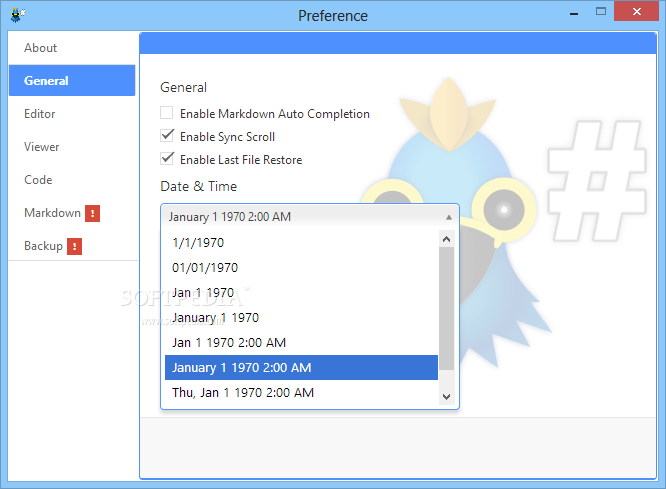Click the list scroll down arrow
Screen dimensions: 666x489
(x=446, y=397)
